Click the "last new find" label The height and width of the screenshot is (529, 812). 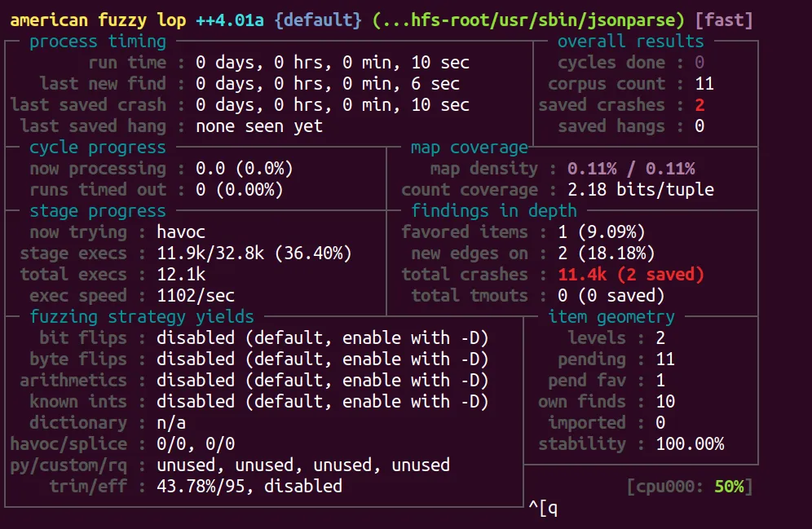(x=103, y=84)
